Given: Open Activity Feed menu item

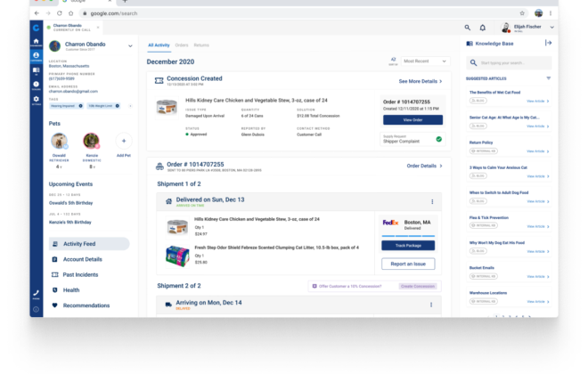Looking at the screenshot, I should (89, 244).
